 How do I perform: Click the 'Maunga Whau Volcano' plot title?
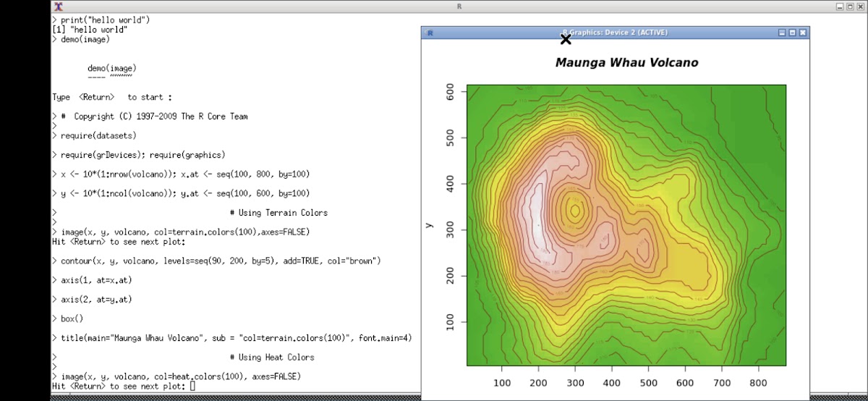pyautogui.click(x=626, y=63)
